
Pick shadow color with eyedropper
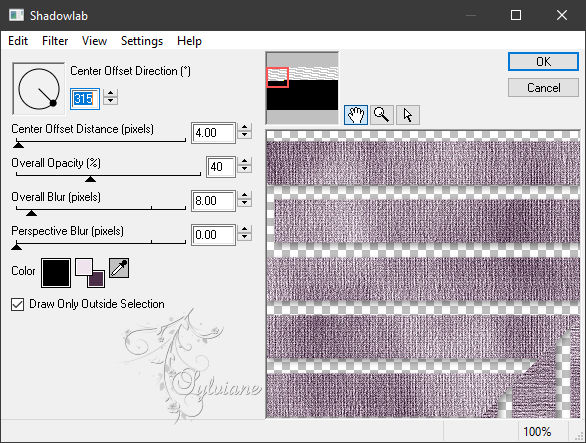(119, 268)
